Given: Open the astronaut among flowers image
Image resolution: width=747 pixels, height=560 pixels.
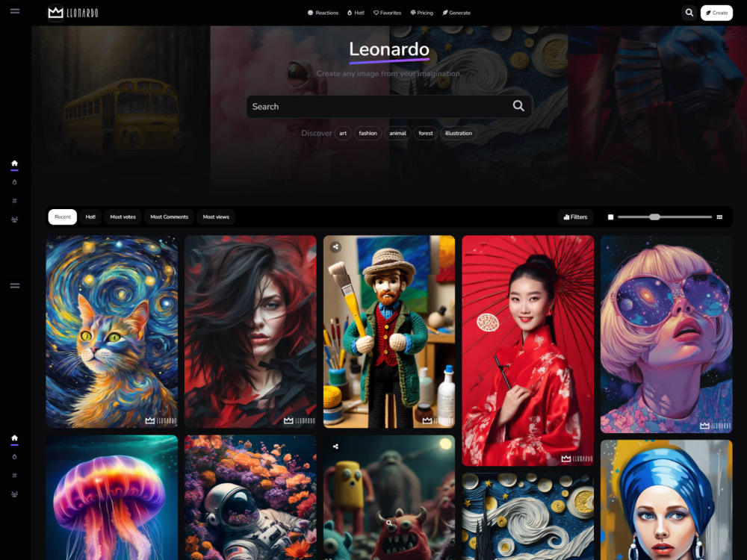Looking at the screenshot, I should (250, 497).
